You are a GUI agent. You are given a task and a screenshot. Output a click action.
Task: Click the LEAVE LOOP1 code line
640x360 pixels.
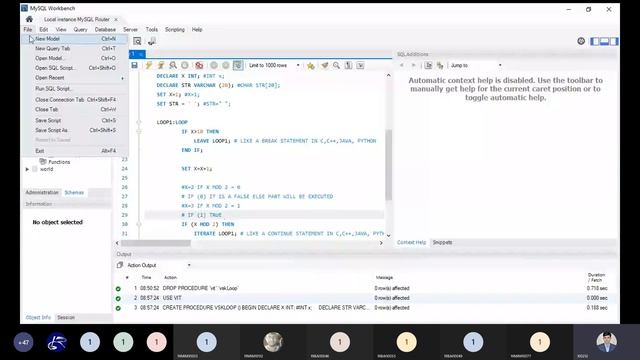(x=284, y=141)
